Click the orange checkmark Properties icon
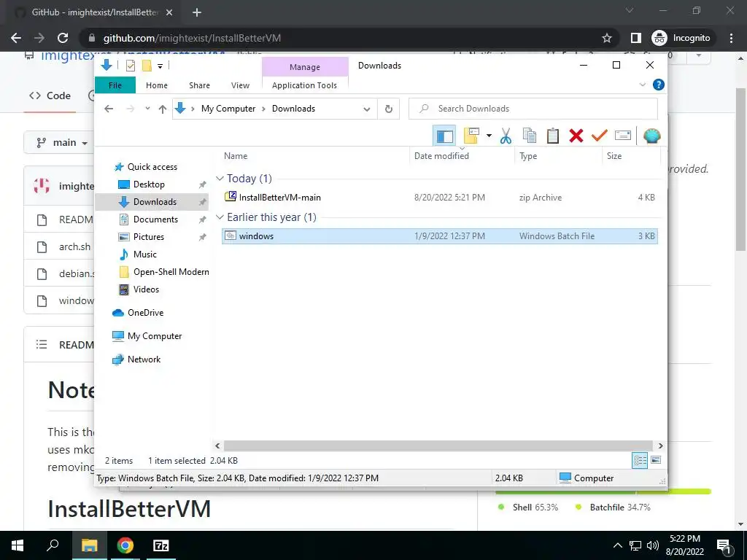 (600, 136)
